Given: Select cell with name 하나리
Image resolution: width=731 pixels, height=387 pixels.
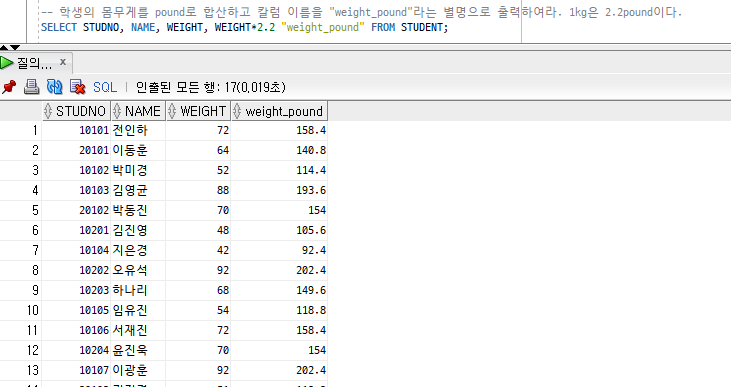Looking at the screenshot, I should pos(138,290).
